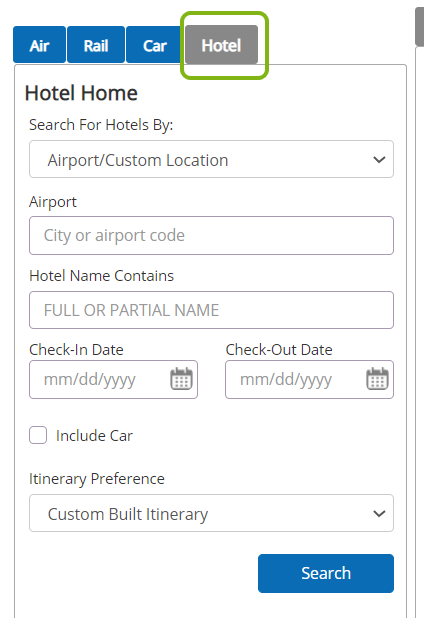Screen dimensions: 424x618
Task: Click the blue Search button
Action: [326, 573]
